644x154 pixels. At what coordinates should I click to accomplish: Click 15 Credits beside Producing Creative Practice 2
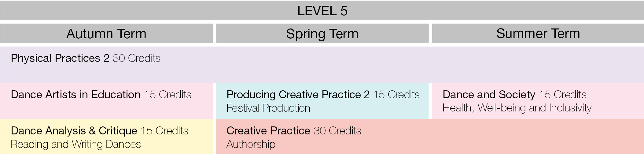click(x=396, y=95)
